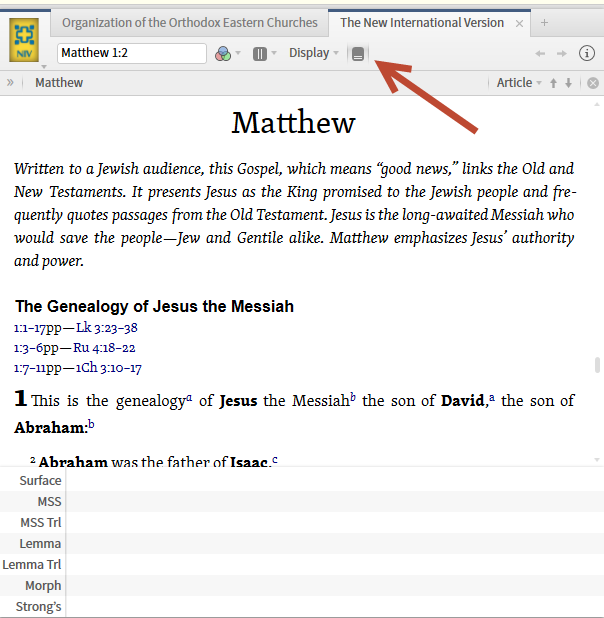Click the Matthew book title heading
604x618 pixels.
pyautogui.click(x=293, y=123)
